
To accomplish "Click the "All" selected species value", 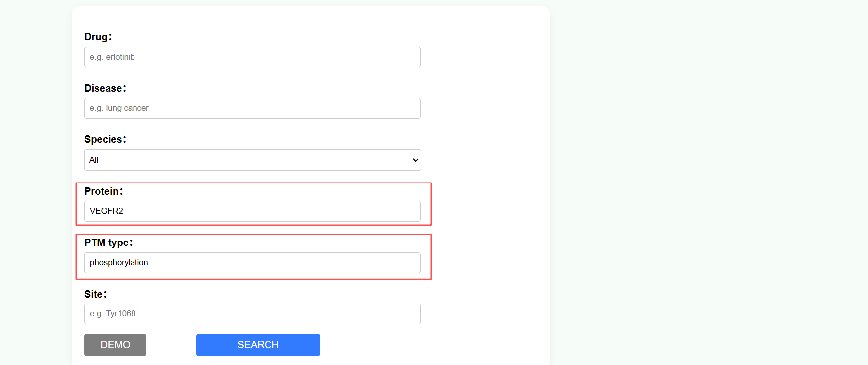I will pos(94,160).
